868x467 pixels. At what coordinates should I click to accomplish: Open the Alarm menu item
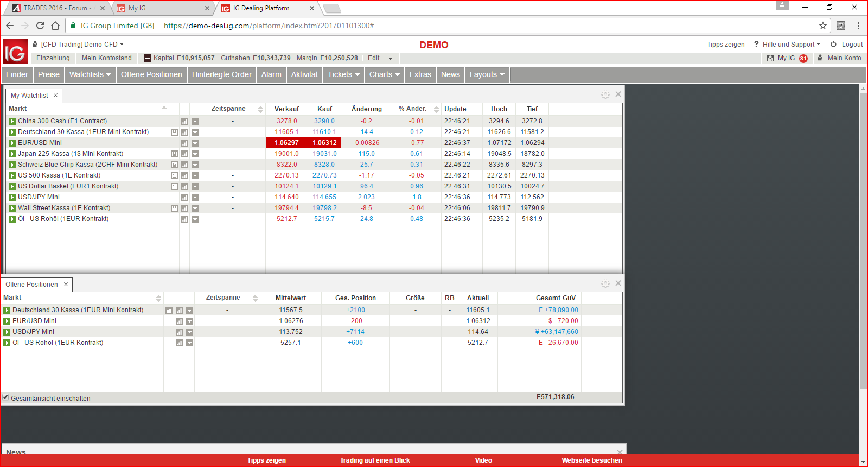click(x=271, y=74)
